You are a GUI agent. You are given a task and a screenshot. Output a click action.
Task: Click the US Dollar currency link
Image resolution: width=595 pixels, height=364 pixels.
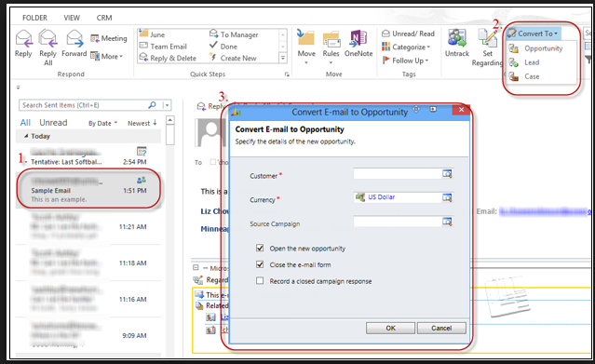(x=382, y=197)
